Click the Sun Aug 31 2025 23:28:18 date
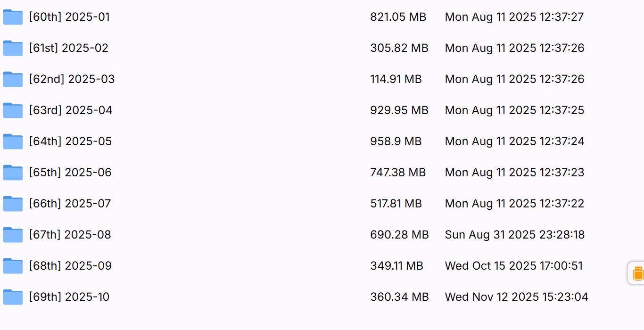 point(514,235)
